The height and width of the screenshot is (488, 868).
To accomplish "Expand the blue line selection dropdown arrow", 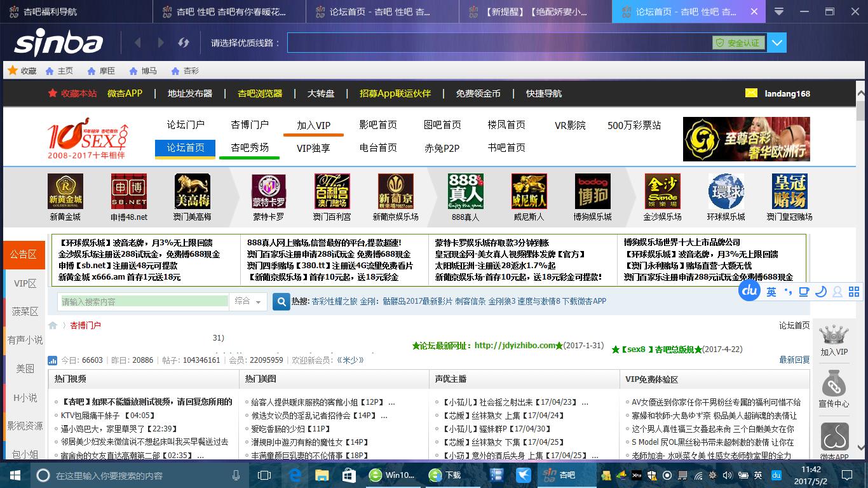I will (776, 43).
